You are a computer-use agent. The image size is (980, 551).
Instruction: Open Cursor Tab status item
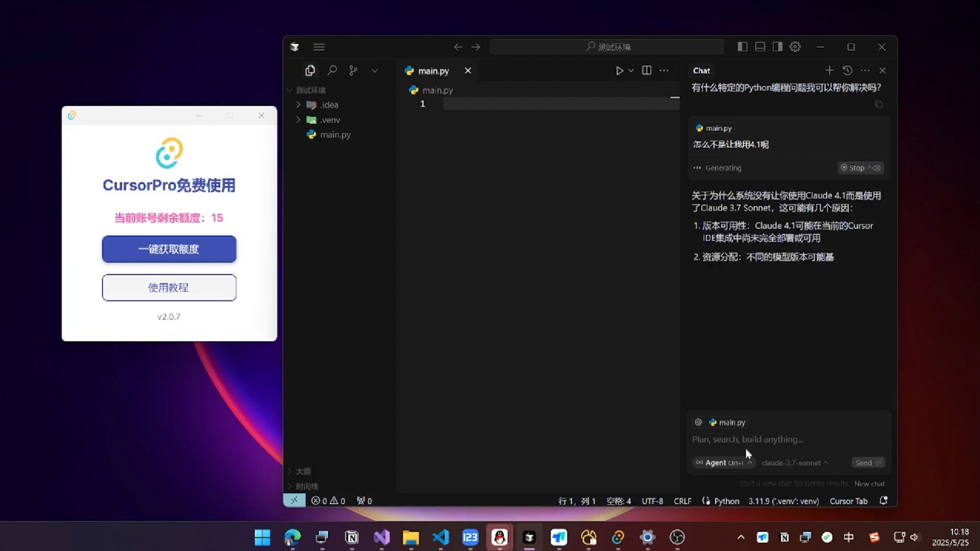tap(848, 501)
